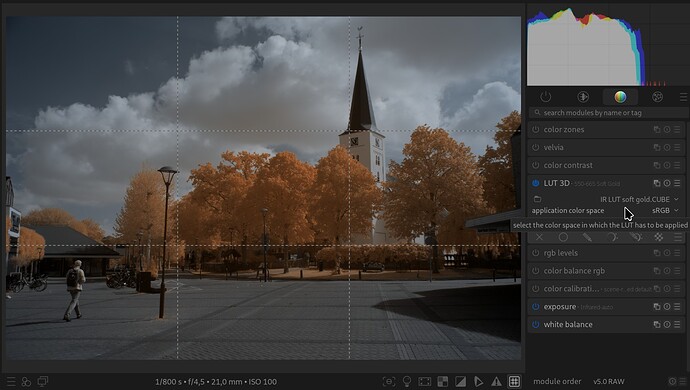Expand the velvia module header
This screenshot has height=390, width=690.
tap(553, 147)
